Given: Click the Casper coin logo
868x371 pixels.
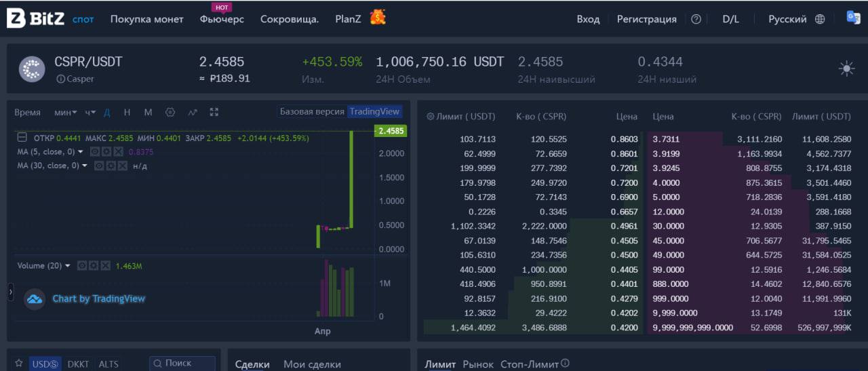Looking at the screenshot, I should click(31, 69).
